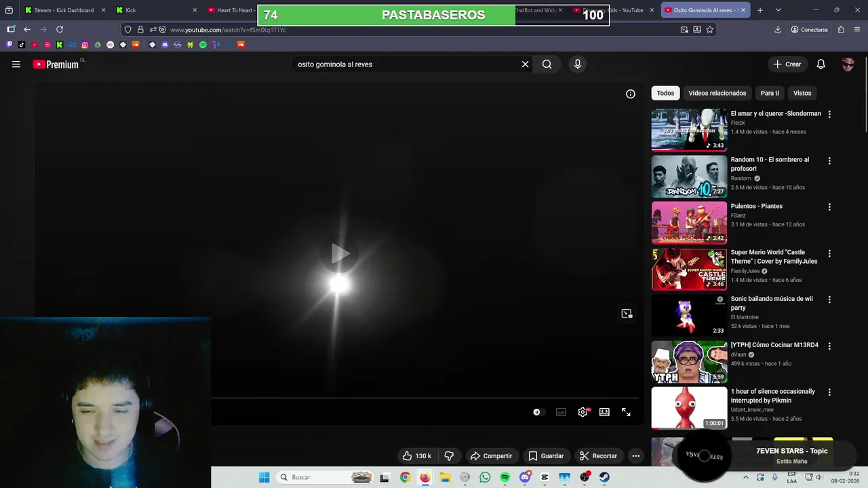The image size is (868, 488).
Task: Open Firefox extensions puzzle icon
Action: pos(841,29)
